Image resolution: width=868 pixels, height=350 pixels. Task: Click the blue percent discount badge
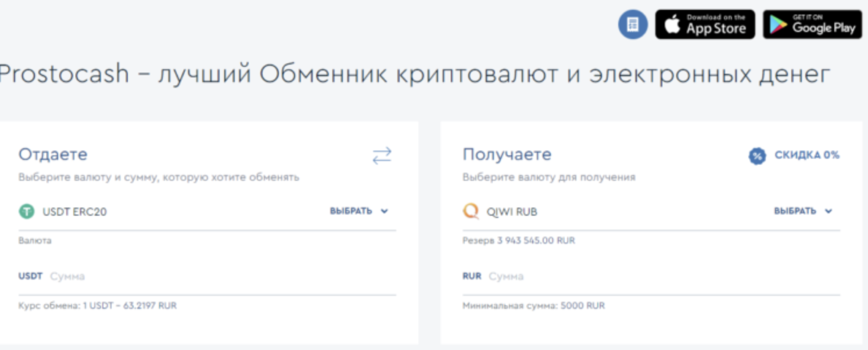coord(757,156)
